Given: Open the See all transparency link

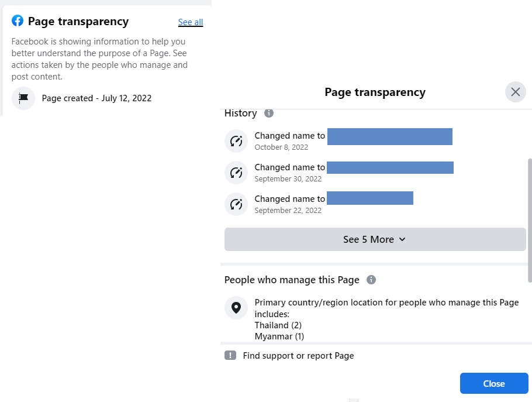Looking at the screenshot, I should [x=191, y=22].
